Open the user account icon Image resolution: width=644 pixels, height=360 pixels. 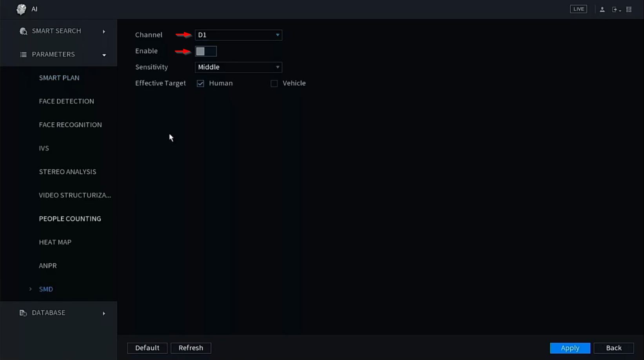(x=602, y=9)
